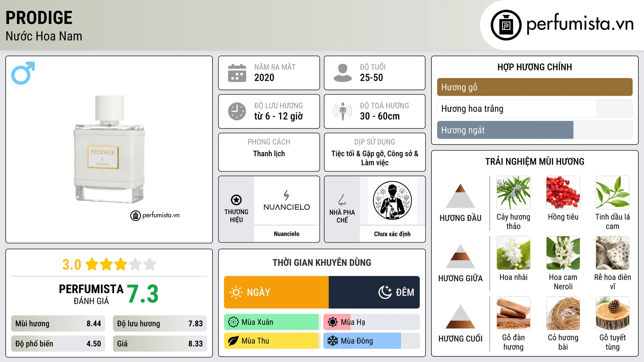Click the pyramid icon above Hương đầu
Viewport: 644px width, 362px height.
coord(460,196)
